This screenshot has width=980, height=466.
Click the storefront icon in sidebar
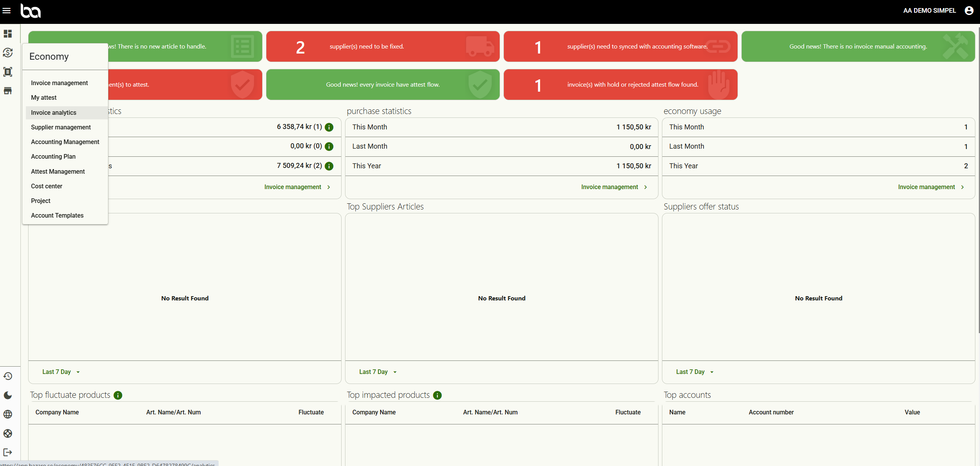8,91
